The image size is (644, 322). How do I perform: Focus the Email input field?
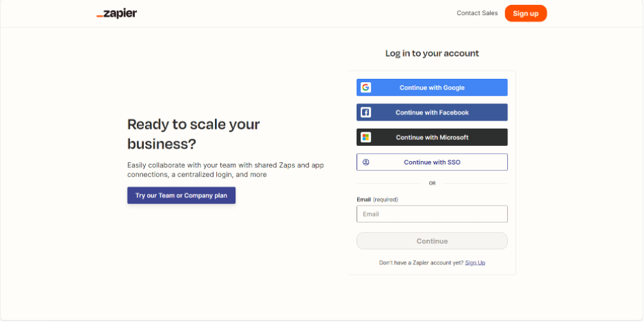coord(432,214)
